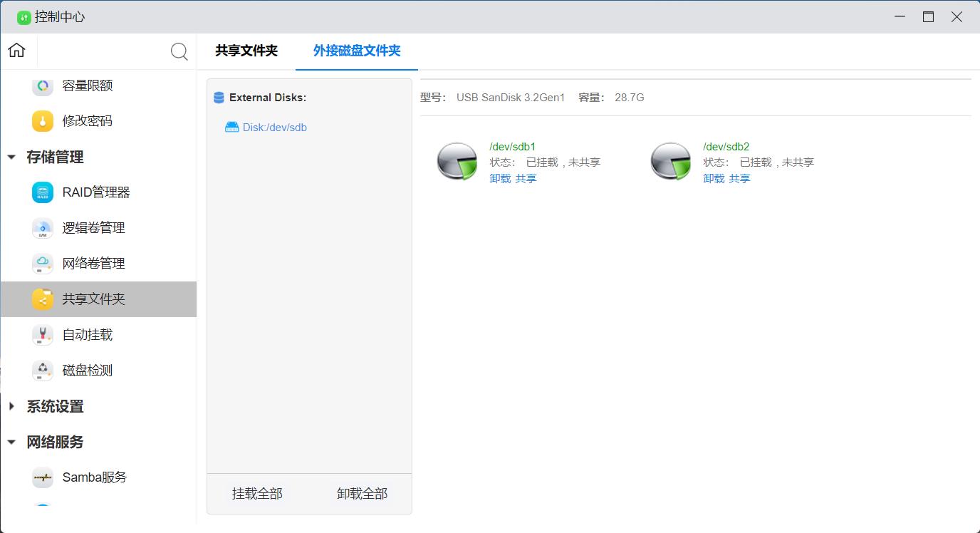Screen dimensions: 980x533
Task: Select the 外接磁盘文件夹 tab
Action: 357,51
